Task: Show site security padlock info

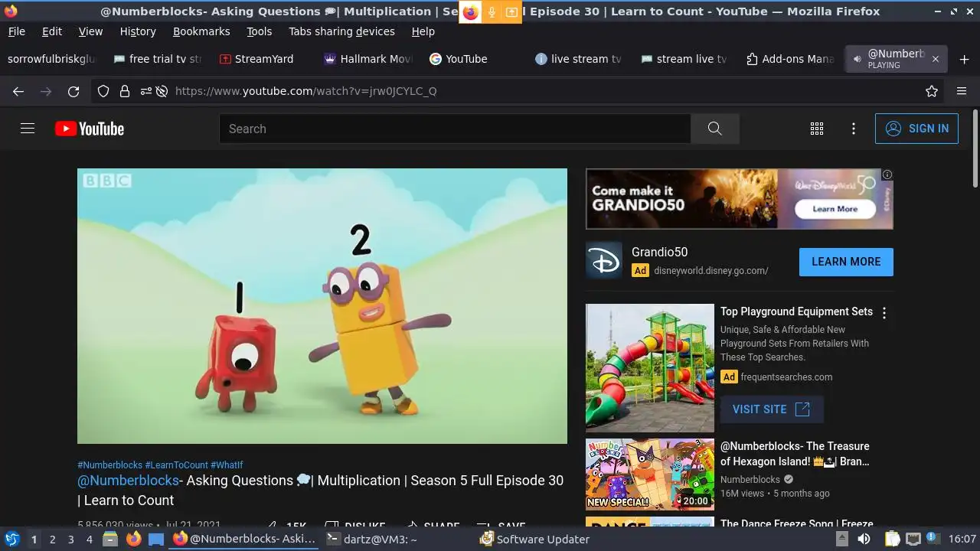Action: click(125, 91)
